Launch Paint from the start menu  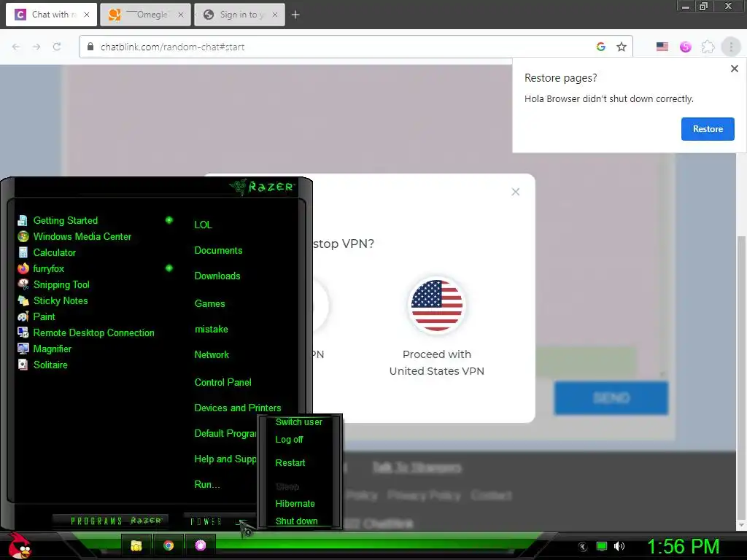click(36, 316)
